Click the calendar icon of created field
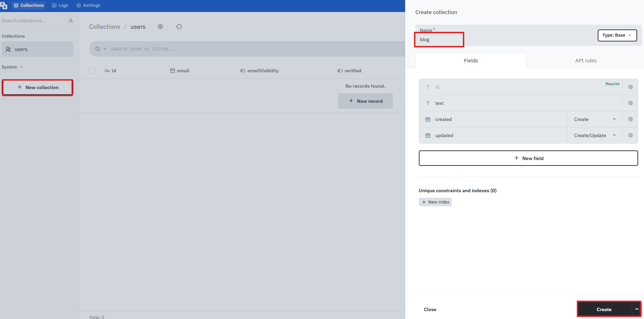Viewport: 644px width, 319px height. click(x=428, y=119)
